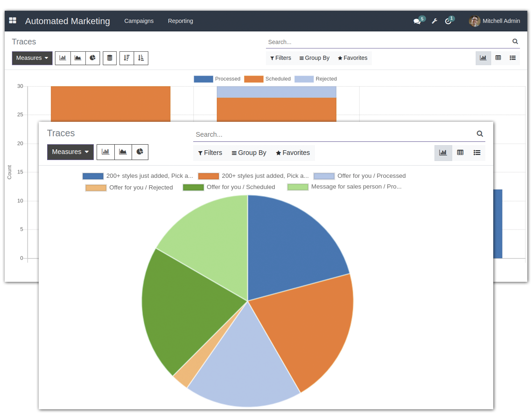
Task: Toggle stacked bars on the top chart
Action: 109,58
